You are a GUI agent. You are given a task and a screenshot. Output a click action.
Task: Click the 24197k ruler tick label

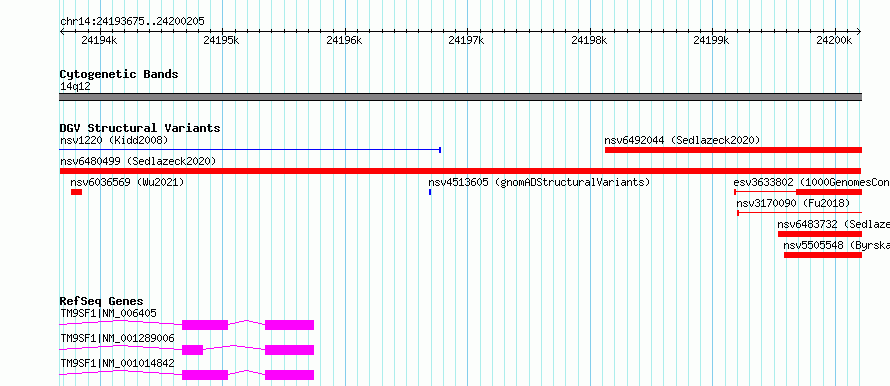pos(467,40)
